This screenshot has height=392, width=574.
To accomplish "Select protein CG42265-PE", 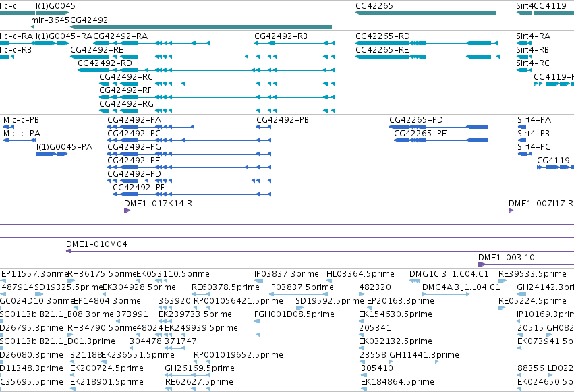I will (x=440, y=140).
